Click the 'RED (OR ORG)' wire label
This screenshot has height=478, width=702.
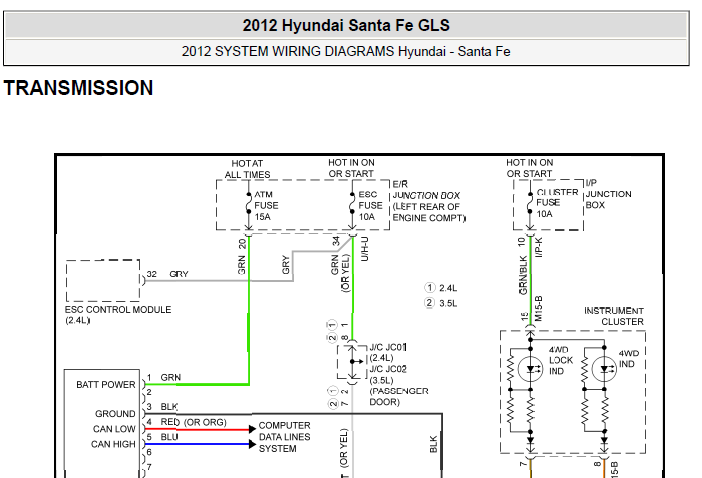[x=194, y=422]
